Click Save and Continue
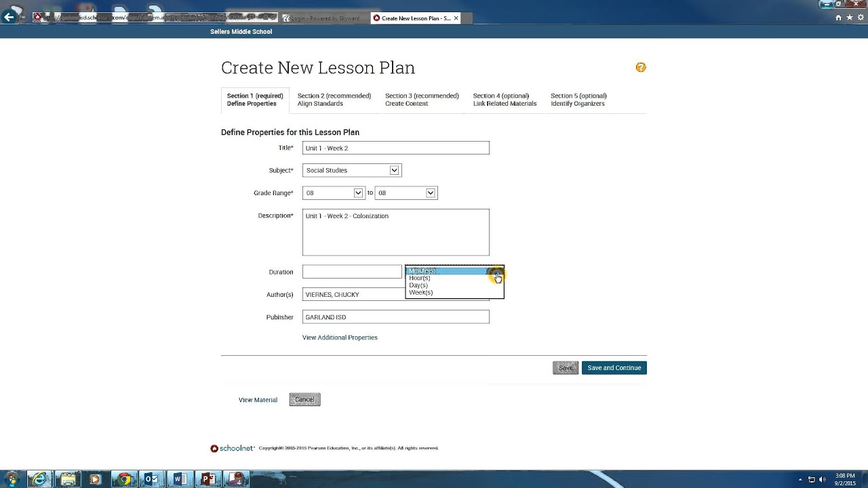Image resolution: width=868 pixels, height=488 pixels. point(614,368)
